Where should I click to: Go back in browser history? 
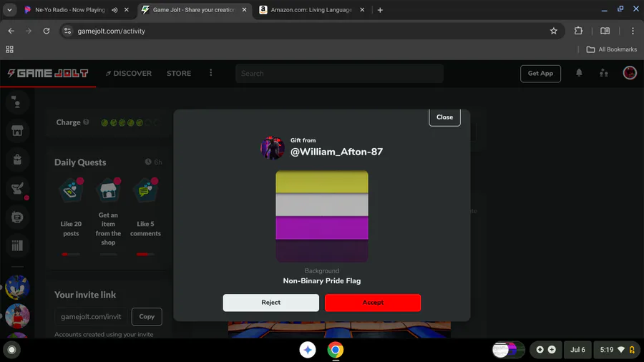(x=11, y=31)
